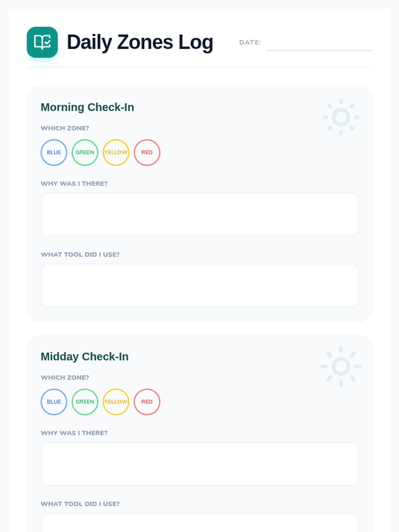
Task: Click the 'Daily Zones Log' title
Action: (140, 42)
